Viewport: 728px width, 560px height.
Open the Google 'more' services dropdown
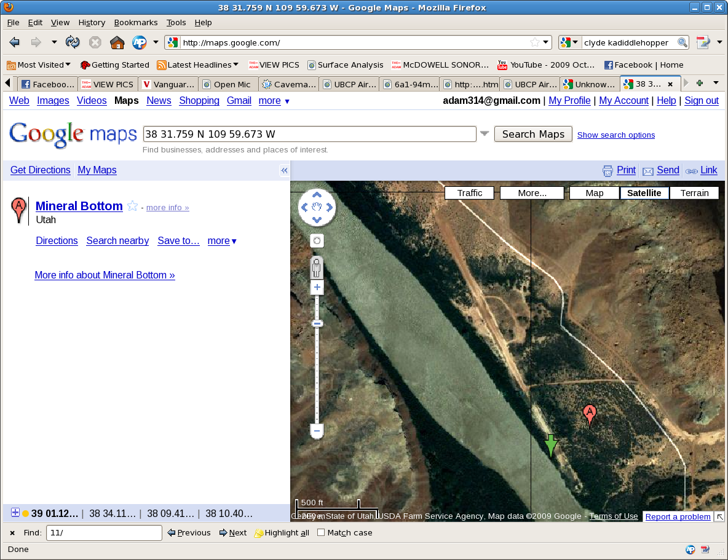pos(274,101)
